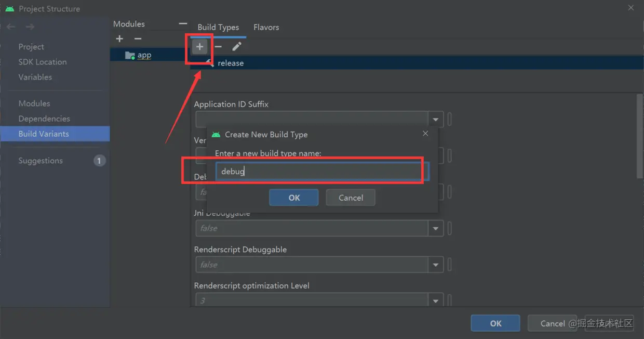Click OK at the bottom of Project Structure
The height and width of the screenshot is (339, 644).
(495, 323)
